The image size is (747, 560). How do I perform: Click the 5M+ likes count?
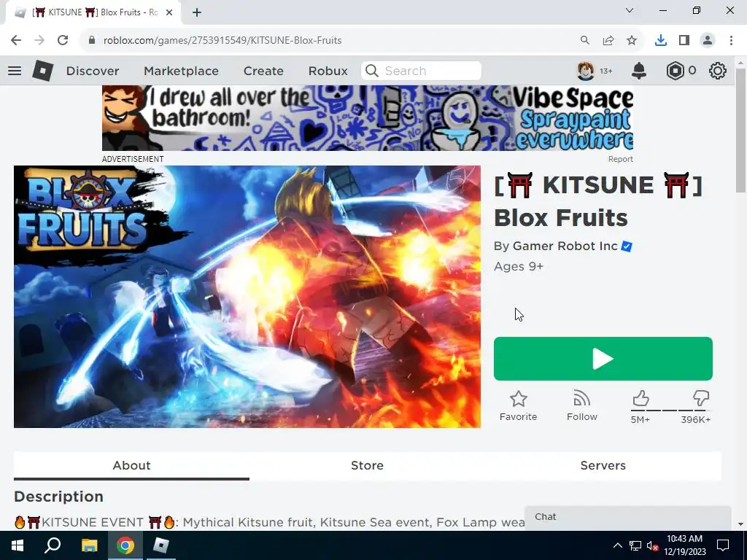tap(640, 419)
